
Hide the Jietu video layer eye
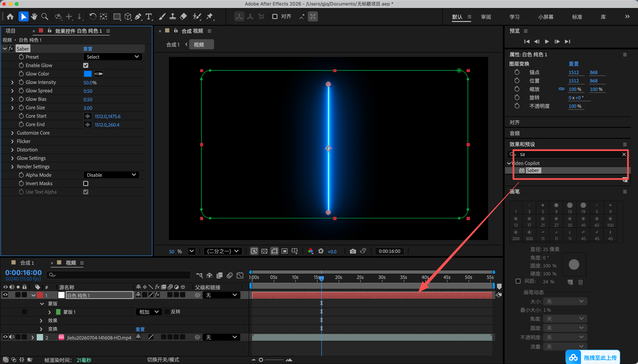pos(5,337)
